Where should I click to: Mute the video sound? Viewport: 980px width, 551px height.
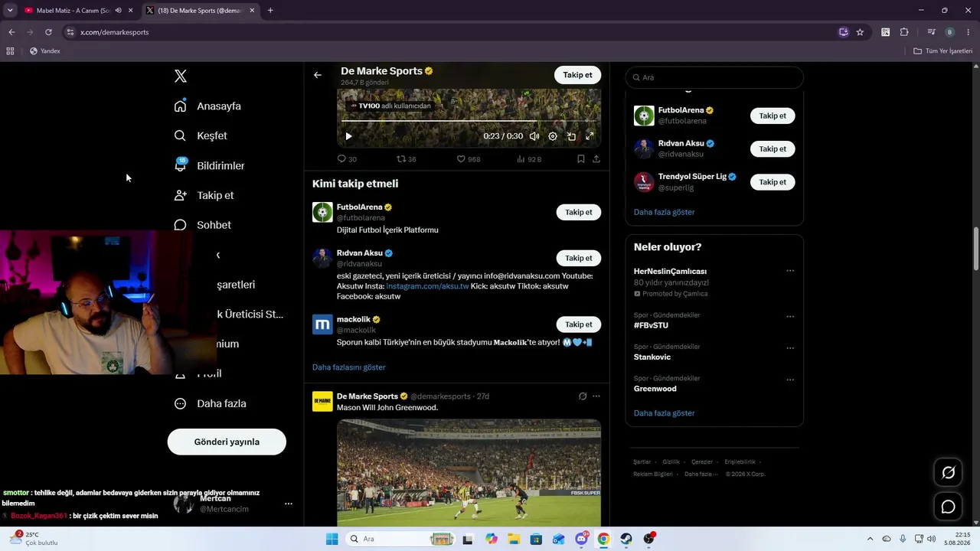pos(534,136)
